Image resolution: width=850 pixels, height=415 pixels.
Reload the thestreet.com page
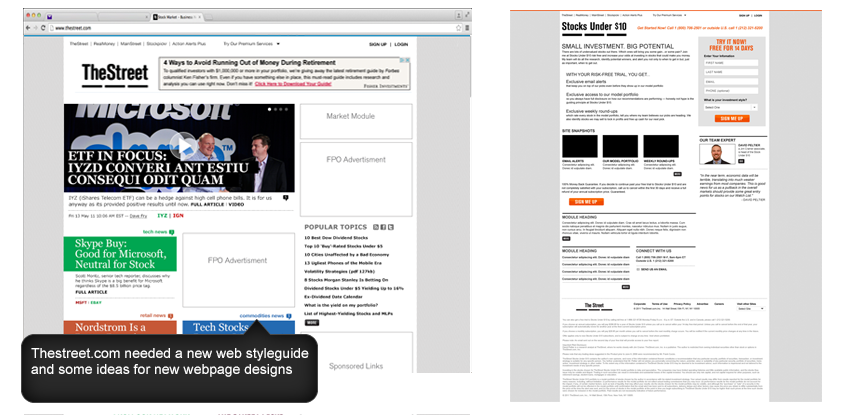(43, 27)
